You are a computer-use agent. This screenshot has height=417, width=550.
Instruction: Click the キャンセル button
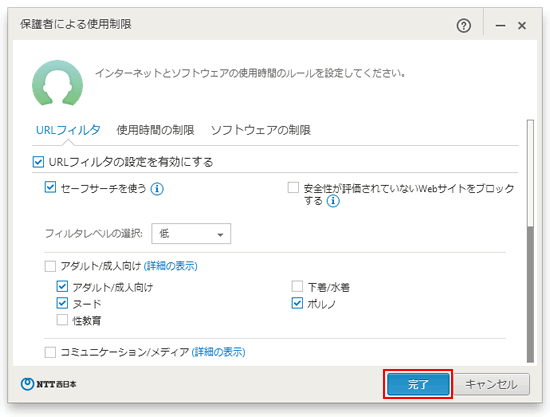coord(491,384)
